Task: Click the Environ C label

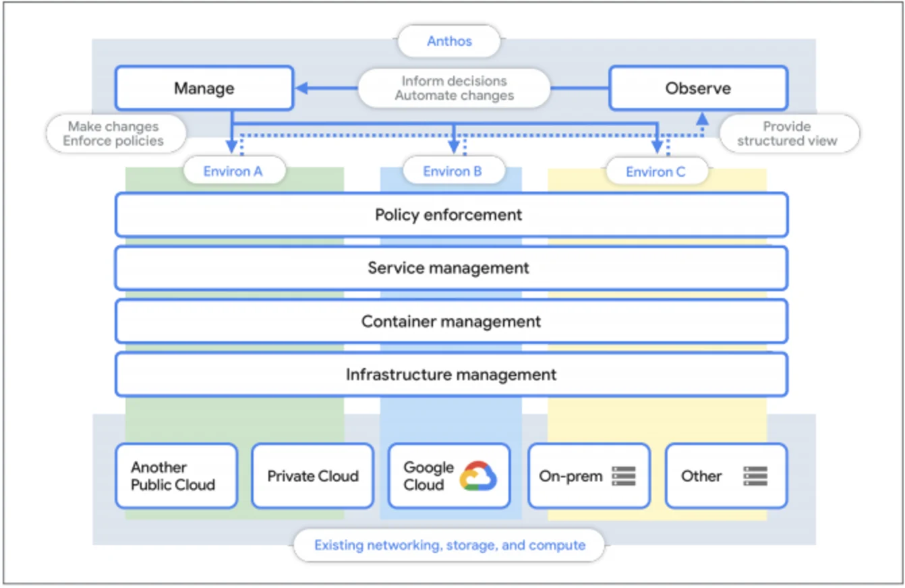Action: [656, 172]
